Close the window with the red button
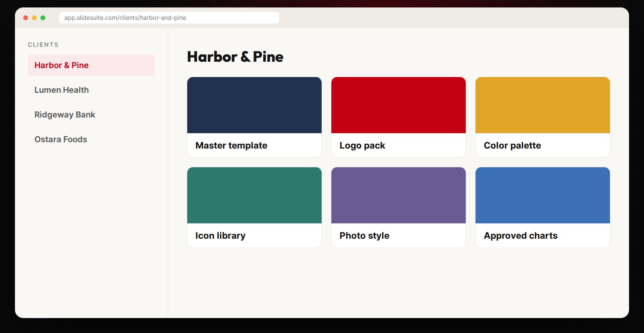This screenshot has width=644, height=333. point(26,18)
